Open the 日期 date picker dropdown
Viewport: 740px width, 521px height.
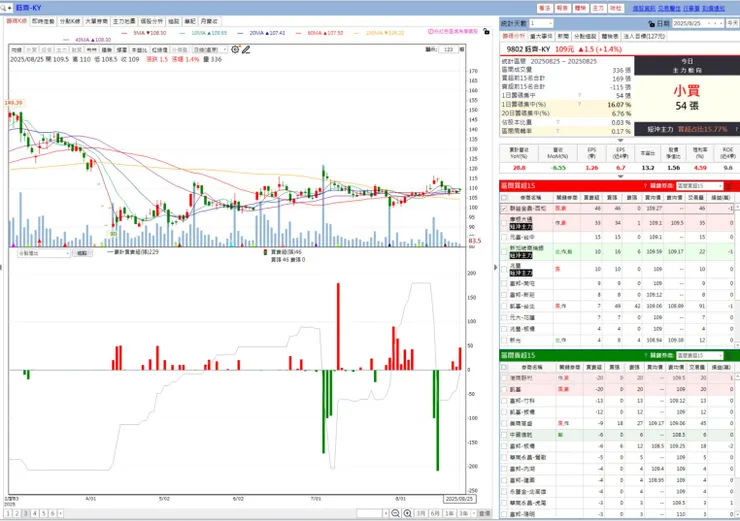click(x=721, y=23)
